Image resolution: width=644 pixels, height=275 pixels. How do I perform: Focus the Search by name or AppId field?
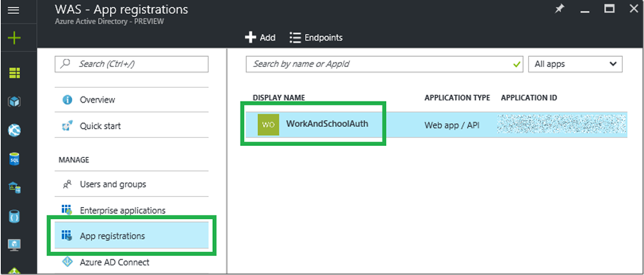384,64
